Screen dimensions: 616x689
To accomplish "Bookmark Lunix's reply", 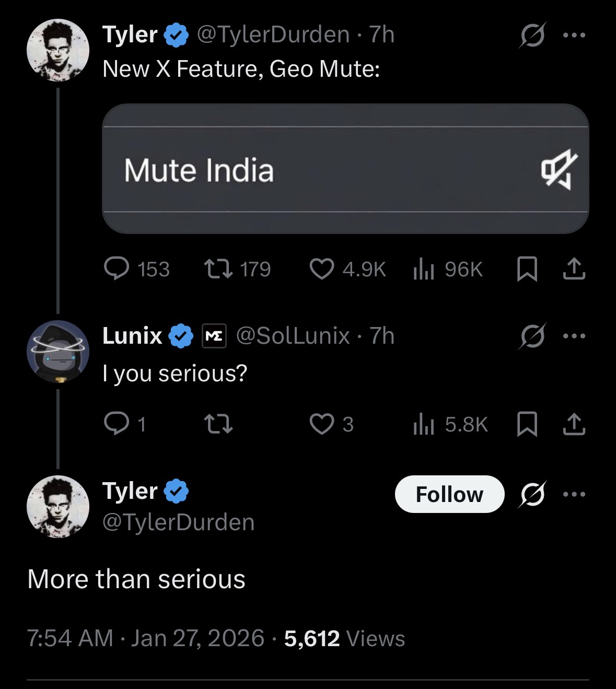I will pos(527,424).
